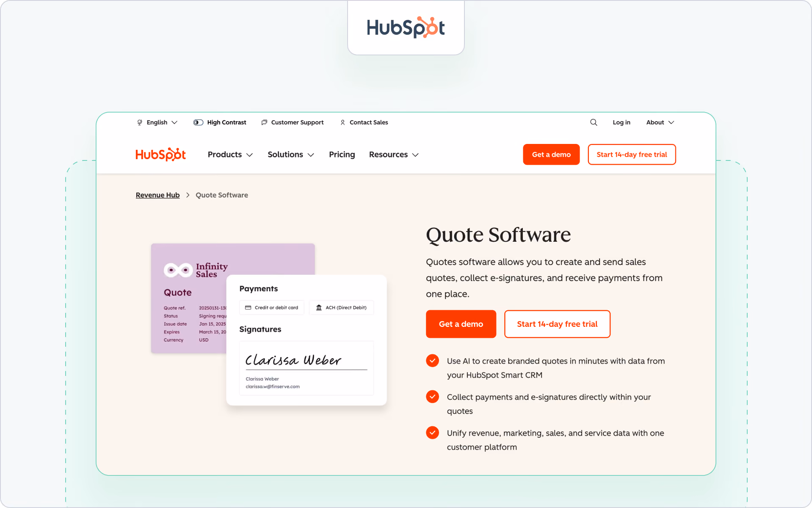812x508 pixels.
Task: Open the Customer Support link
Action: [x=297, y=122]
